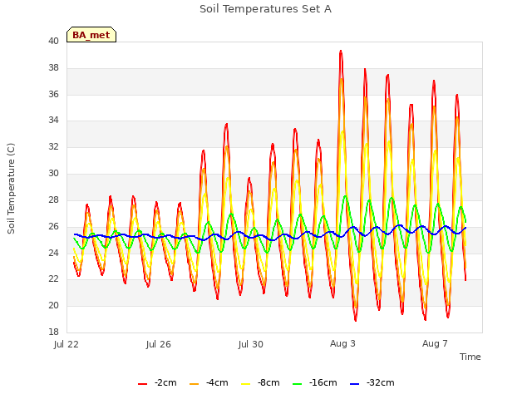Screen dimensions: 532x399
Task: Toggle the -8cm series label
Action: point(268,382)
